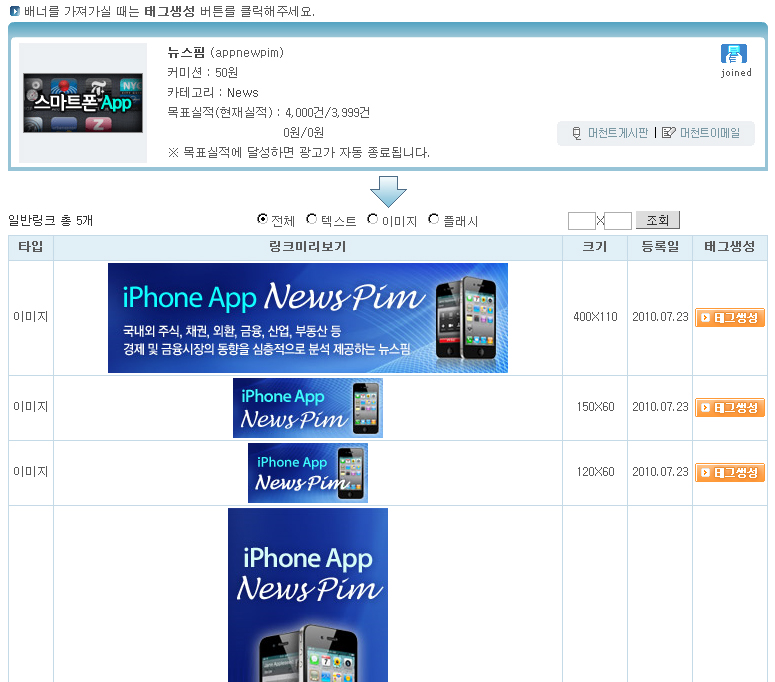Click the 카테고리 : News text
Viewport: 775px width, 682px height.
point(213,92)
